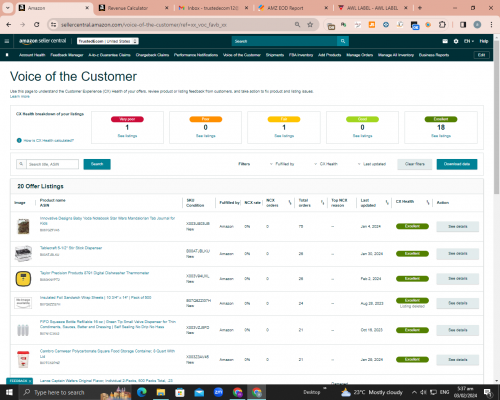Image resolution: width=500 pixels, height=400 pixels.
Task: Open the new tab plus button
Action: pos(420,8)
